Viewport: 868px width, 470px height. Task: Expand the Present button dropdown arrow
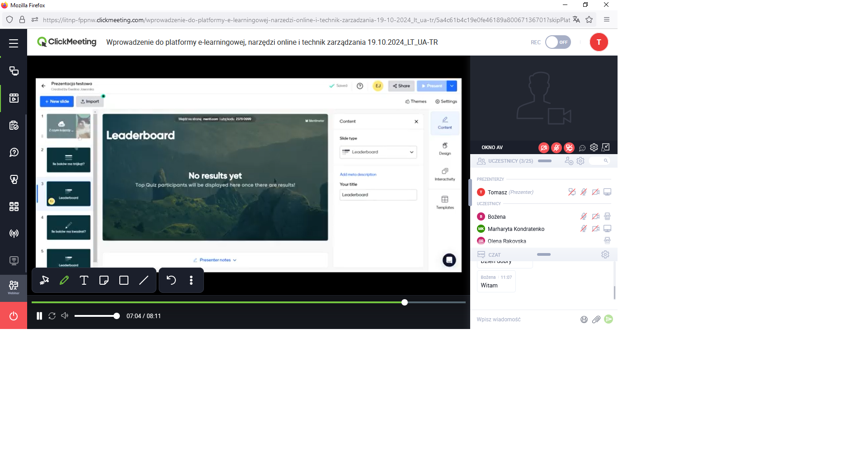click(452, 86)
